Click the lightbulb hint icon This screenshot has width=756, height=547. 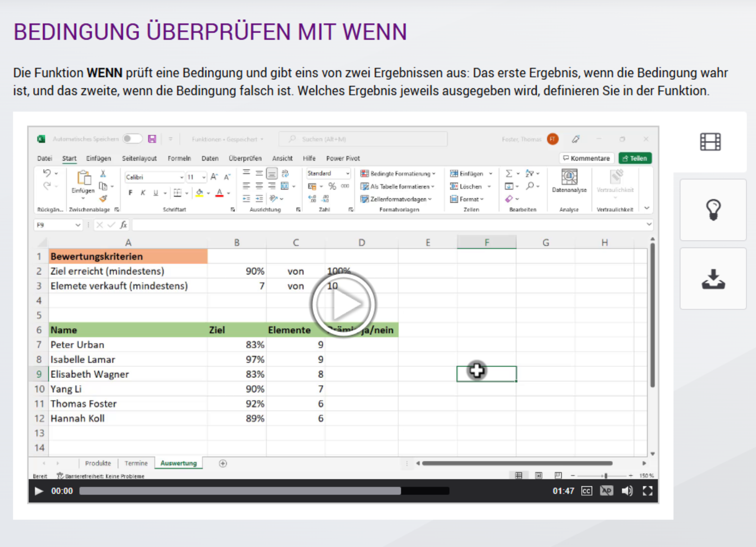(713, 210)
